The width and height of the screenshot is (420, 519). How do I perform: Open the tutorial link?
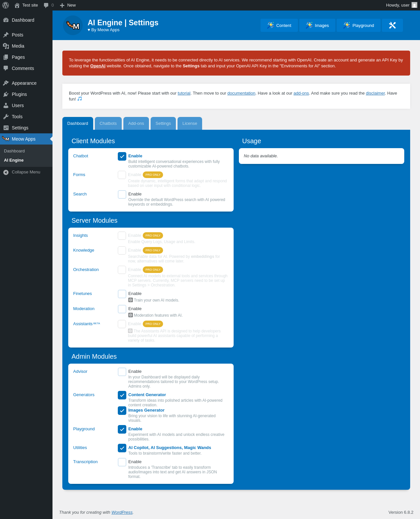click(x=184, y=93)
